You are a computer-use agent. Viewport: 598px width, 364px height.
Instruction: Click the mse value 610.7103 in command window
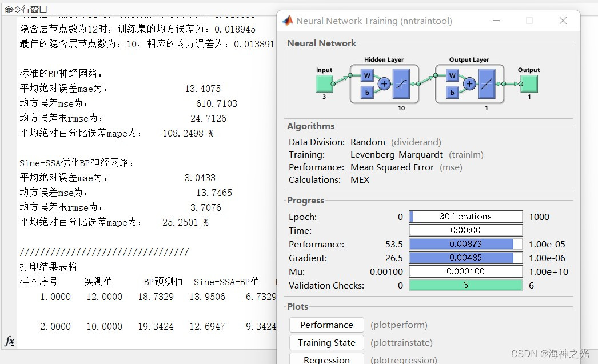pyautogui.click(x=216, y=103)
